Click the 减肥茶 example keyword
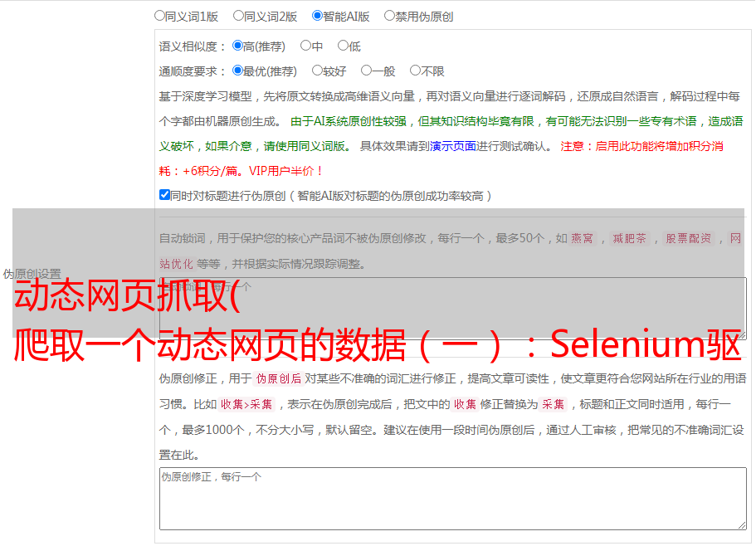 click(x=629, y=238)
